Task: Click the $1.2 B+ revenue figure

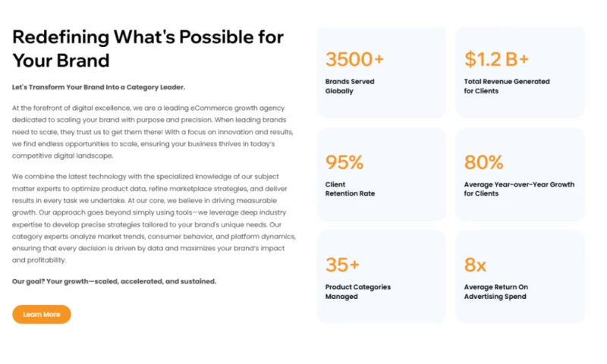Action: pos(496,59)
